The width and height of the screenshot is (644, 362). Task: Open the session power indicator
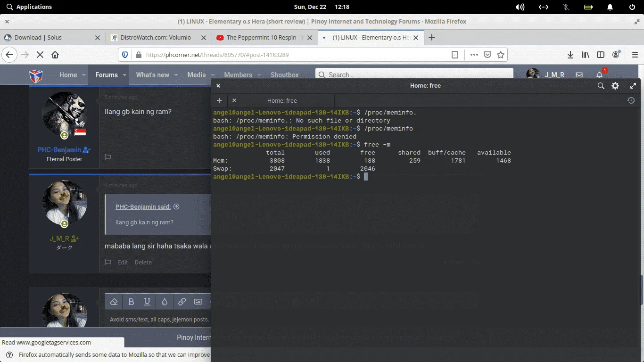point(632,7)
